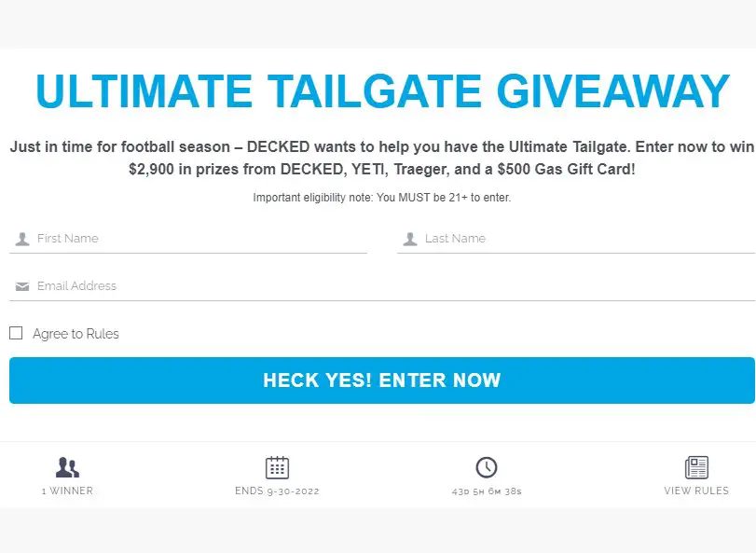The width and height of the screenshot is (756, 553).
Task: Click the countdown timer text
Action: click(x=486, y=491)
